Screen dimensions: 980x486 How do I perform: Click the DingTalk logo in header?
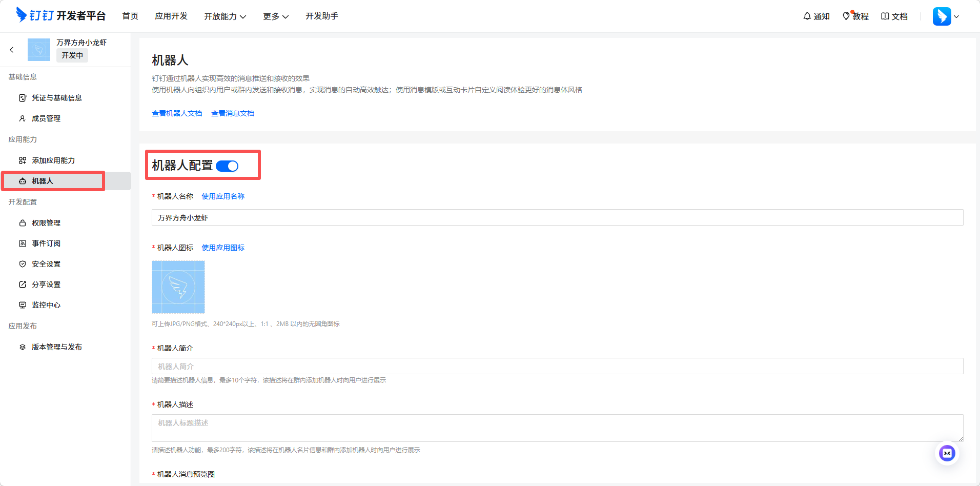coord(22,15)
